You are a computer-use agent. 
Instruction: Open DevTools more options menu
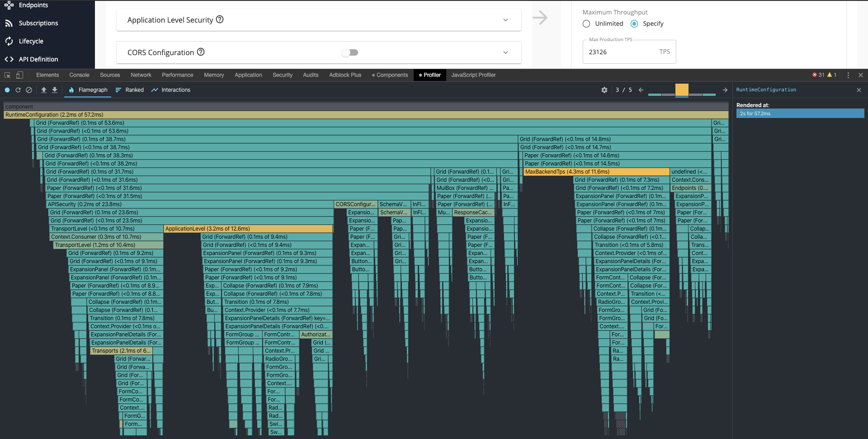(x=848, y=75)
